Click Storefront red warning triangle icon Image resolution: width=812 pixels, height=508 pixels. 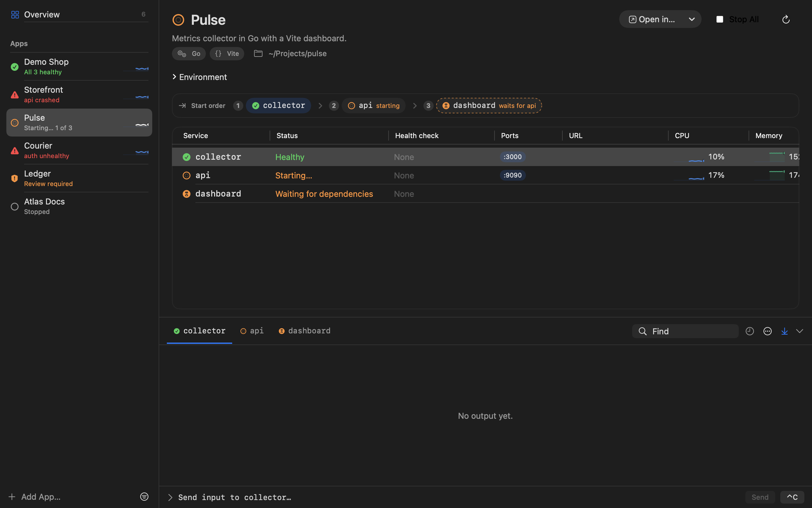tap(14, 95)
